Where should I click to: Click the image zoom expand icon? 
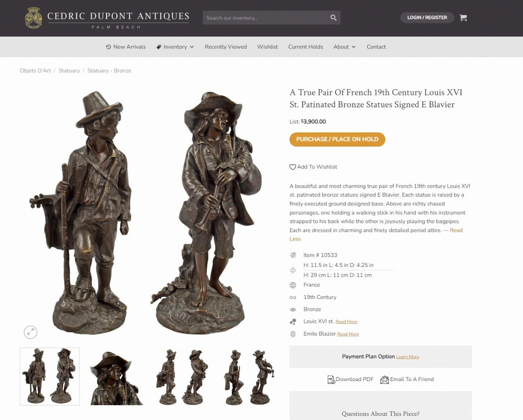31,332
